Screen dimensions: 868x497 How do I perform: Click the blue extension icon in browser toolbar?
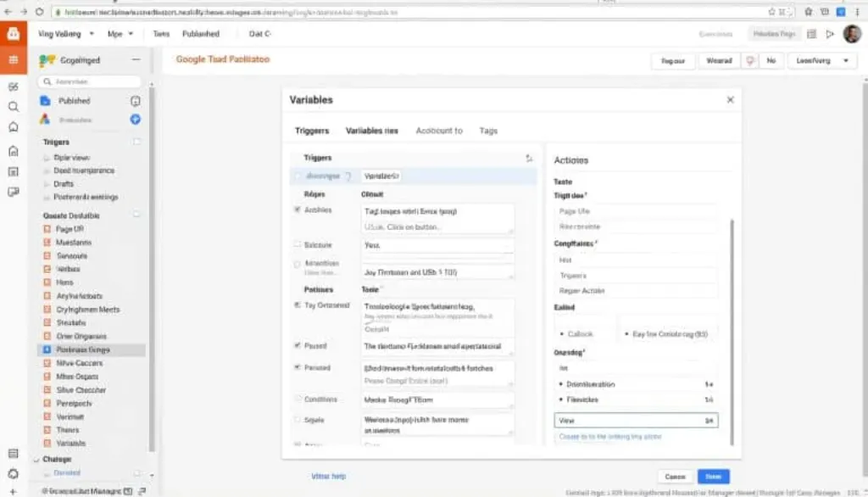pos(841,12)
